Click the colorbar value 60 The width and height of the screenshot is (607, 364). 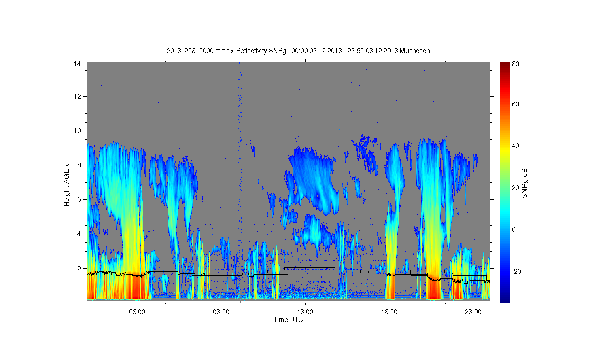click(516, 104)
